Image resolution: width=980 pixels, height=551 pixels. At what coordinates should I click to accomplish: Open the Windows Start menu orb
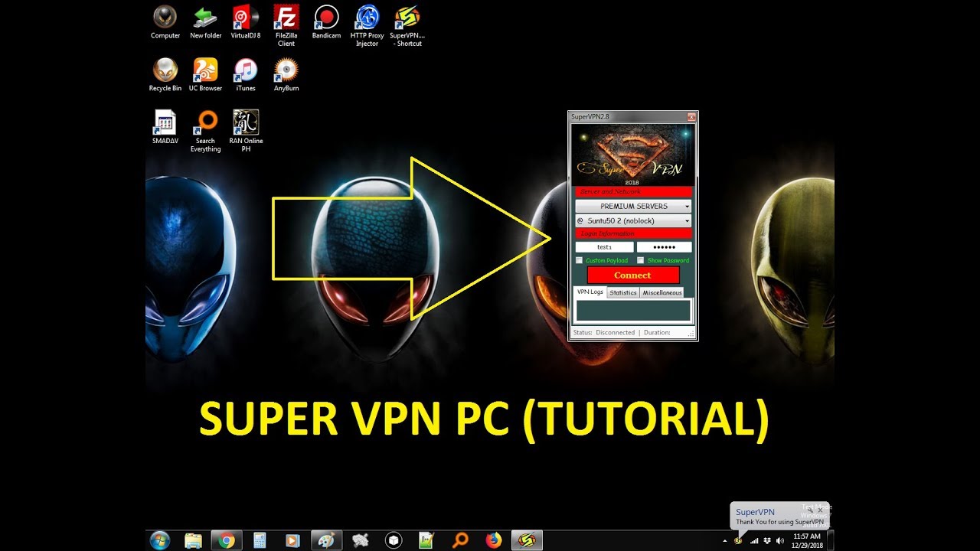click(x=160, y=540)
